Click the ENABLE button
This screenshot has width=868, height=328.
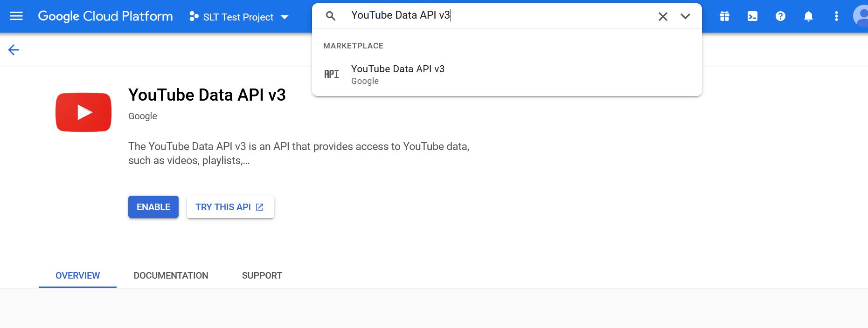[x=153, y=207]
